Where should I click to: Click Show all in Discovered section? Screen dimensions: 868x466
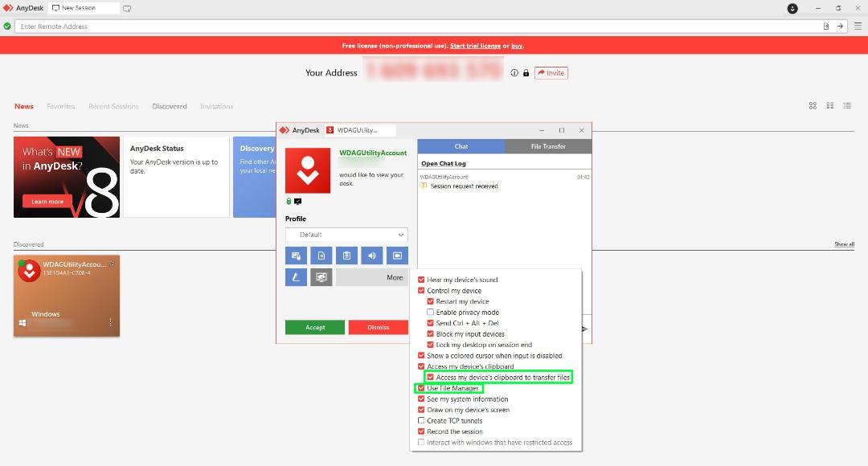[x=844, y=244]
